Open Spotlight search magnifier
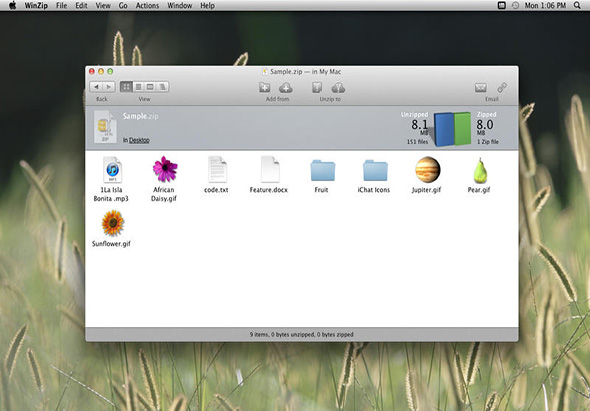This screenshot has width=590, height=411. [x=577, y=5]
